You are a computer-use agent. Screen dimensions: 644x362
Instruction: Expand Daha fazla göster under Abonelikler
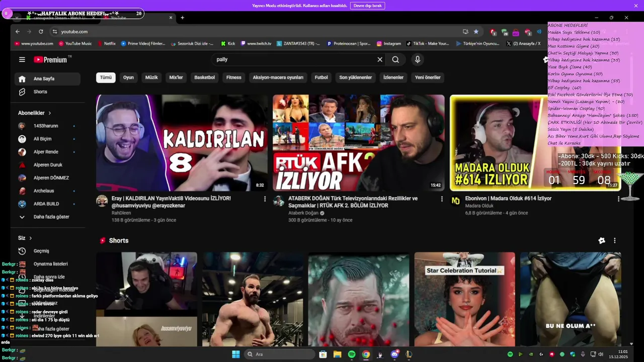point(48,217)
